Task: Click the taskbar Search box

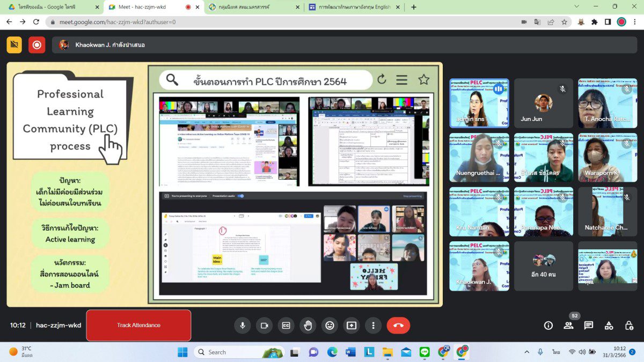Action: tap(239, 352)
